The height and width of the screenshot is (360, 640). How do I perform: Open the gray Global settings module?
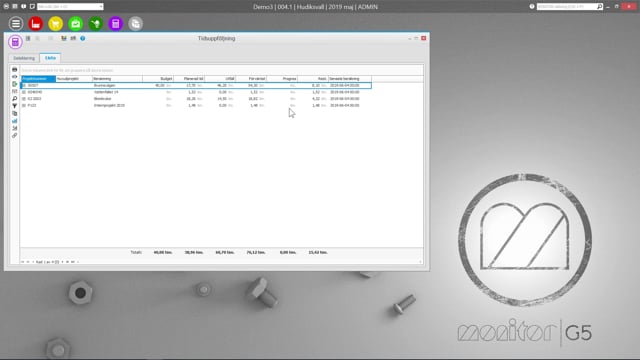coord(136,24)
